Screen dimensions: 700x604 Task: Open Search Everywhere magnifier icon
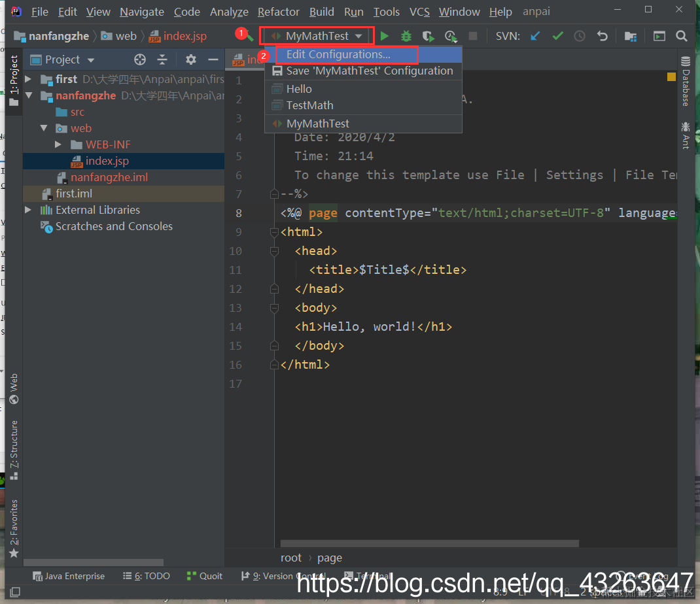(x=681, y=36)
